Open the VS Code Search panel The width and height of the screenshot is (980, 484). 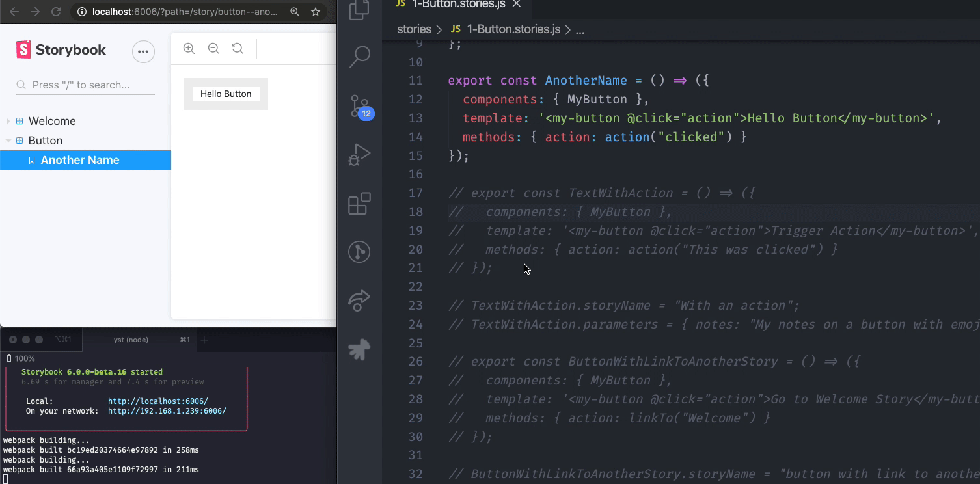pos(359,57)
